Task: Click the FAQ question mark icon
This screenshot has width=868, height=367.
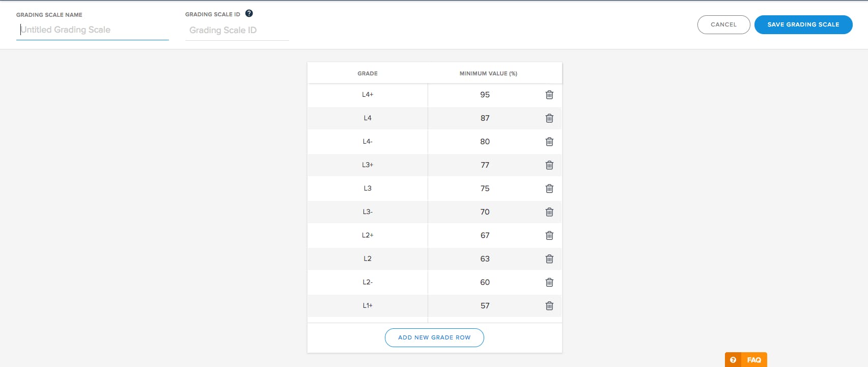Action: pyautogui.click(x=733, y=360)
